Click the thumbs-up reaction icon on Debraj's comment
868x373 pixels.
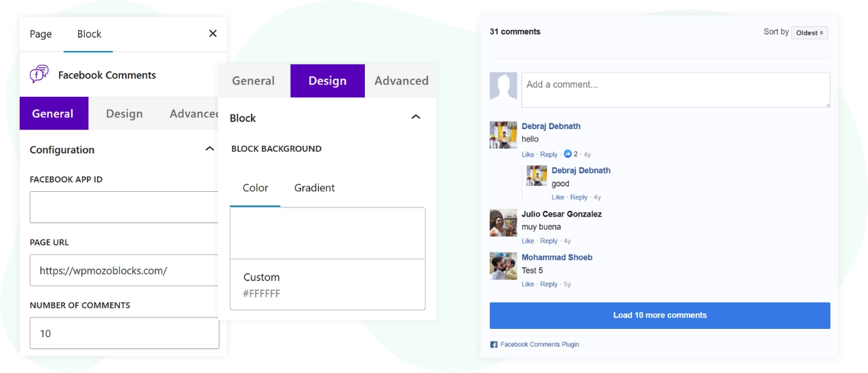point(568,154)
